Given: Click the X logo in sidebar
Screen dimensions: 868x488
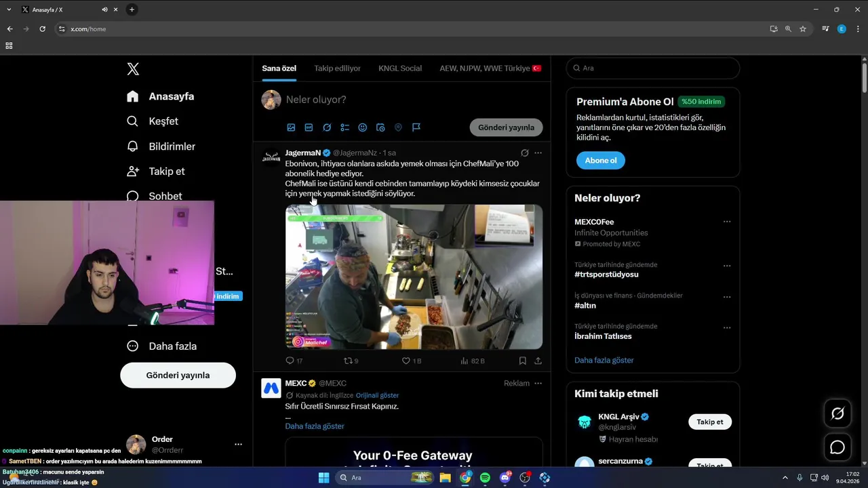Looking at the screenshot, I should point(133,68).
